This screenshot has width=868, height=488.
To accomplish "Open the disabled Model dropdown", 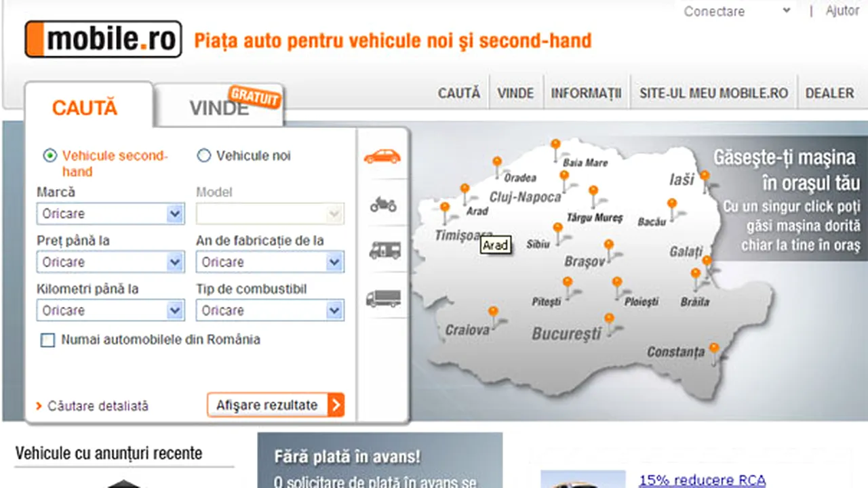I will [270, 214].
